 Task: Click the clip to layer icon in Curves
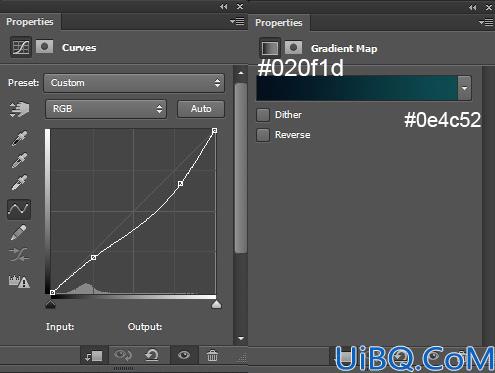(x=94, y=356)
